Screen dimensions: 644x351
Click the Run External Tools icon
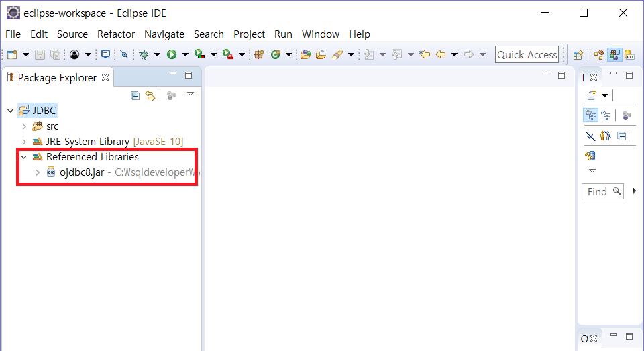228,54
